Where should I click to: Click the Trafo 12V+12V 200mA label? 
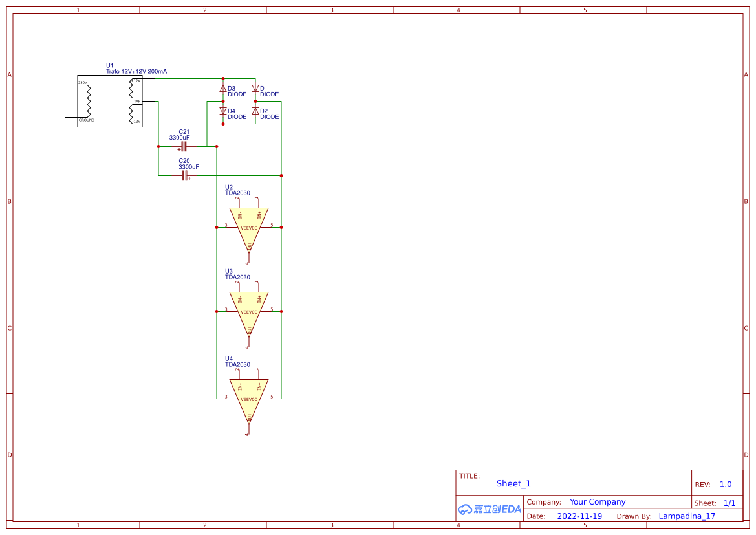tap(136, 71)
